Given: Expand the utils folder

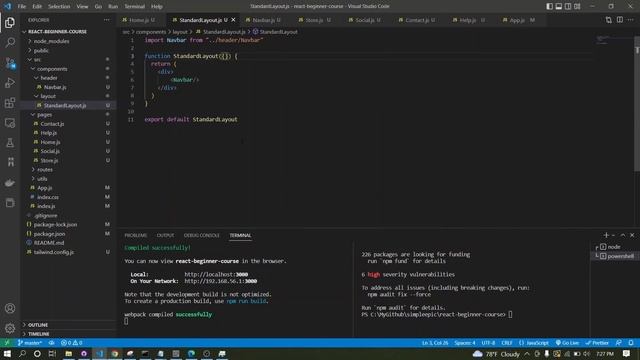Looking at the screenshot, I should tap(42, 179).
